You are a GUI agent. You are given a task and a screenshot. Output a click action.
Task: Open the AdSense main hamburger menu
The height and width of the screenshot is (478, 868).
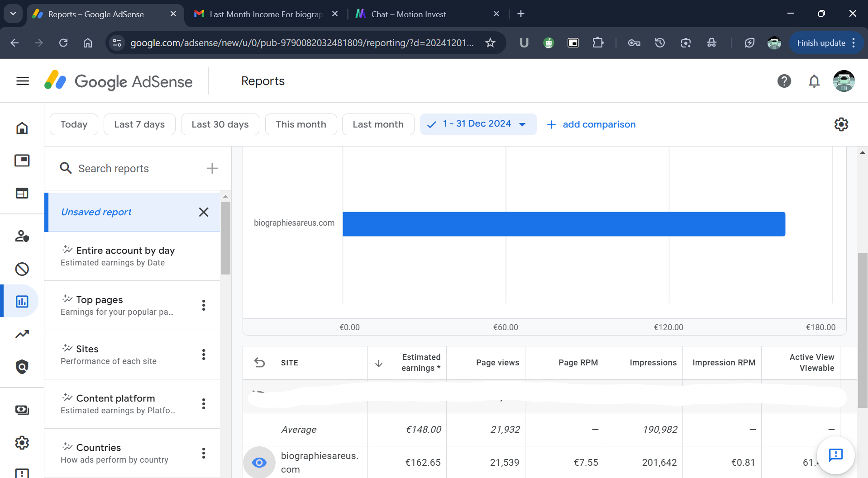click(22, 81)
